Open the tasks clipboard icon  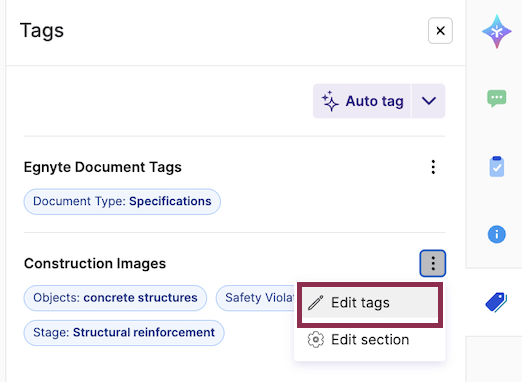click(497, 166)
